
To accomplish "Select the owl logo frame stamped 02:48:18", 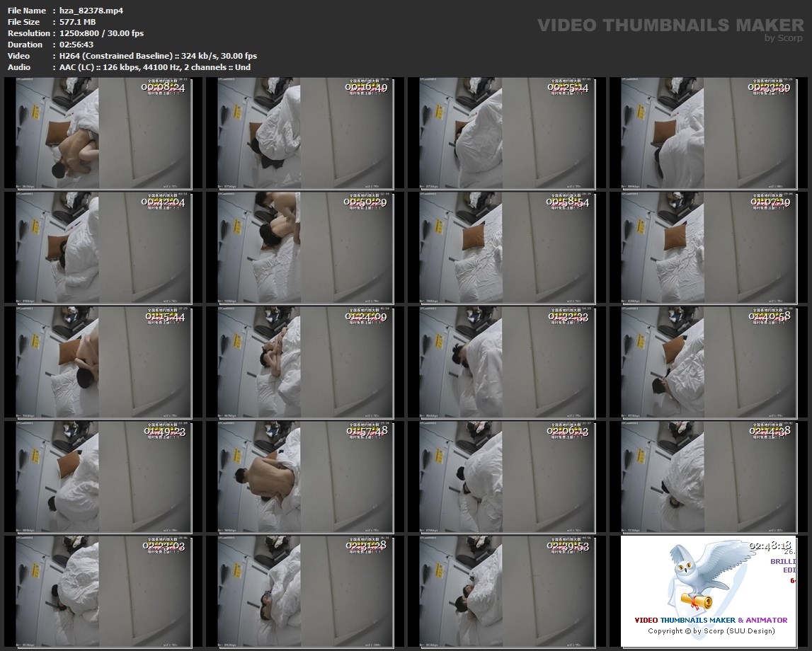I will tap(709, 592).
